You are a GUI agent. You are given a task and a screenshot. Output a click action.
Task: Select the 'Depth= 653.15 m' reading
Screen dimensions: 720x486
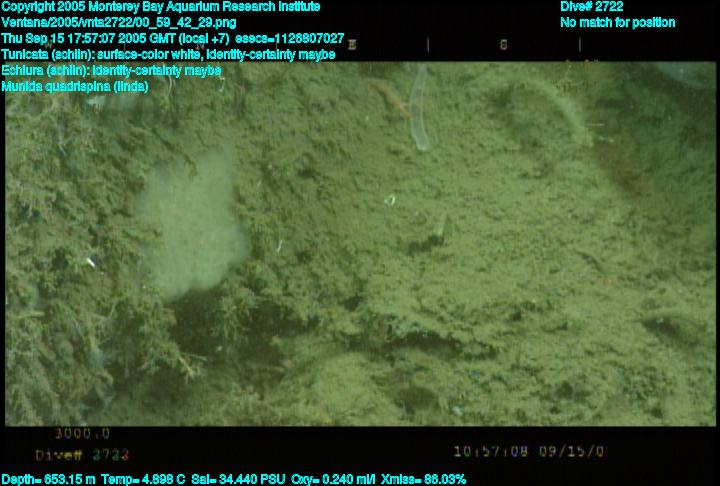(48, 480)
